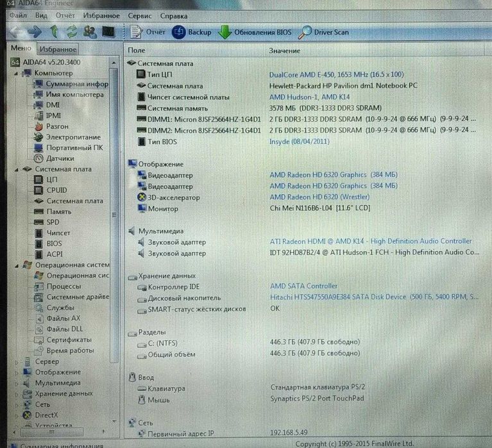Open the Сервис menu
492x448 pixels.
point(140,16)
